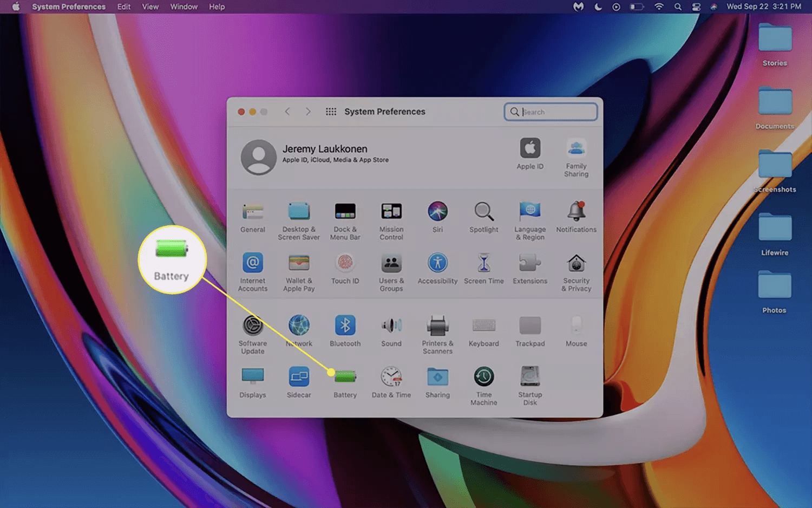Click the battery status menu bar icon

pos(637,6)
